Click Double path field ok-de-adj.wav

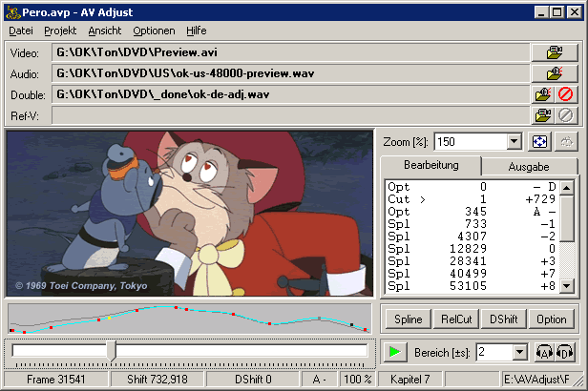coord(290,94)
